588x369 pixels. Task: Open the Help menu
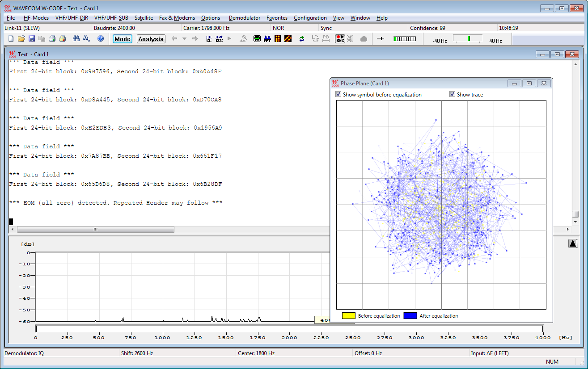pos(382,18)
